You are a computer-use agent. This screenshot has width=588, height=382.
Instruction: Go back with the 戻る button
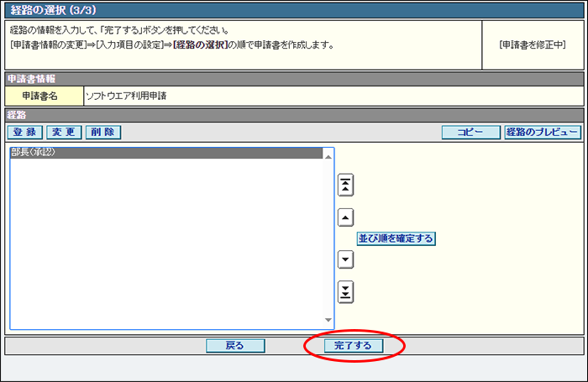[235, 346]
